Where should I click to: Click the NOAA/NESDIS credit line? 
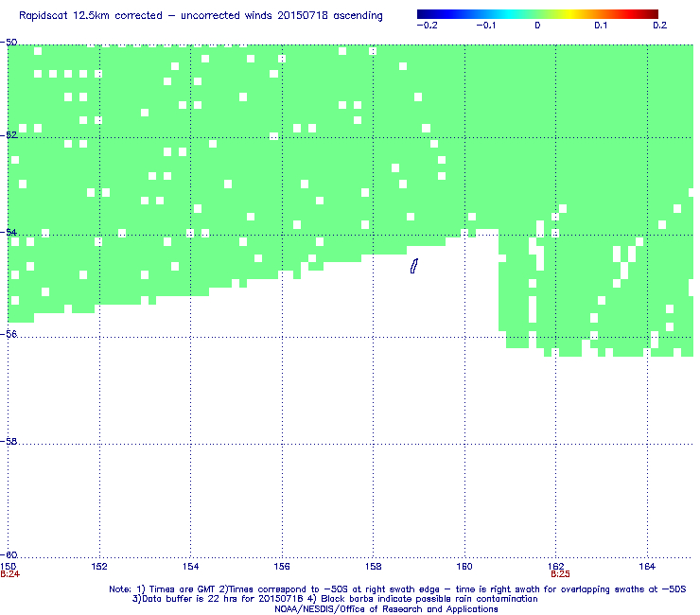[386, 609]
